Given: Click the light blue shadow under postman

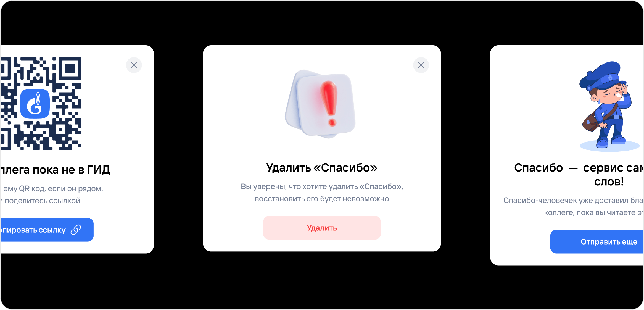Looking at the screenshot, I should pyautogui.click(x=609, y=146).
